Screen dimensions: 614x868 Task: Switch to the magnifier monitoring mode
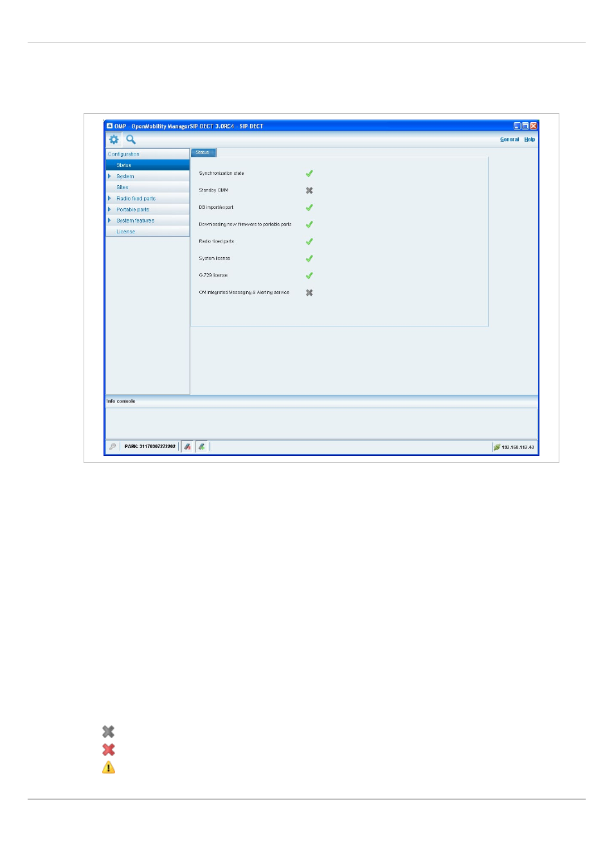131,140
